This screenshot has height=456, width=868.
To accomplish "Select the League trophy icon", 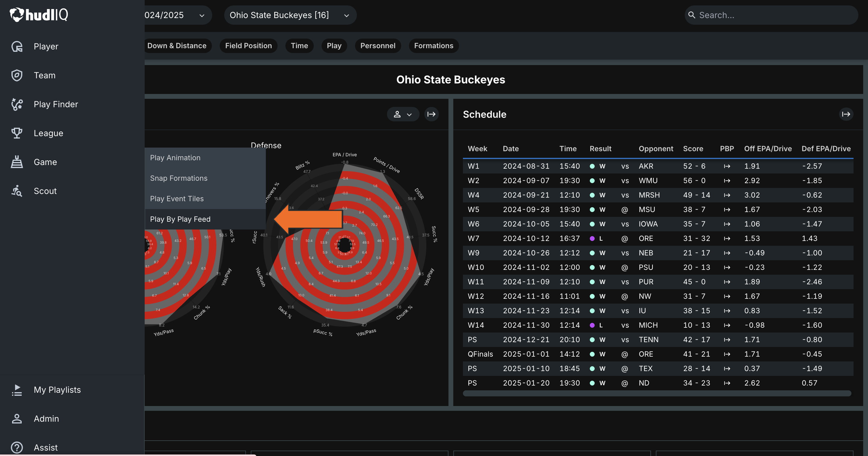I will click(17, 133).
